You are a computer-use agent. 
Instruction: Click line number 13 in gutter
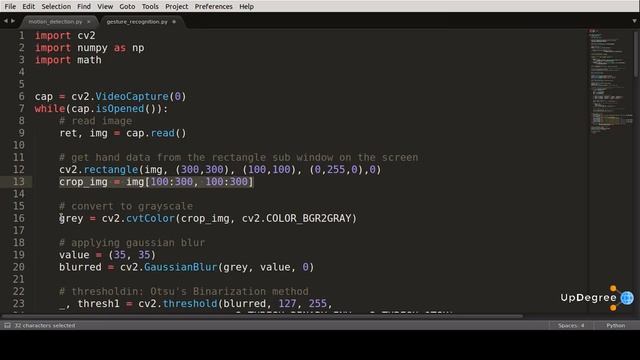(19, 182)
